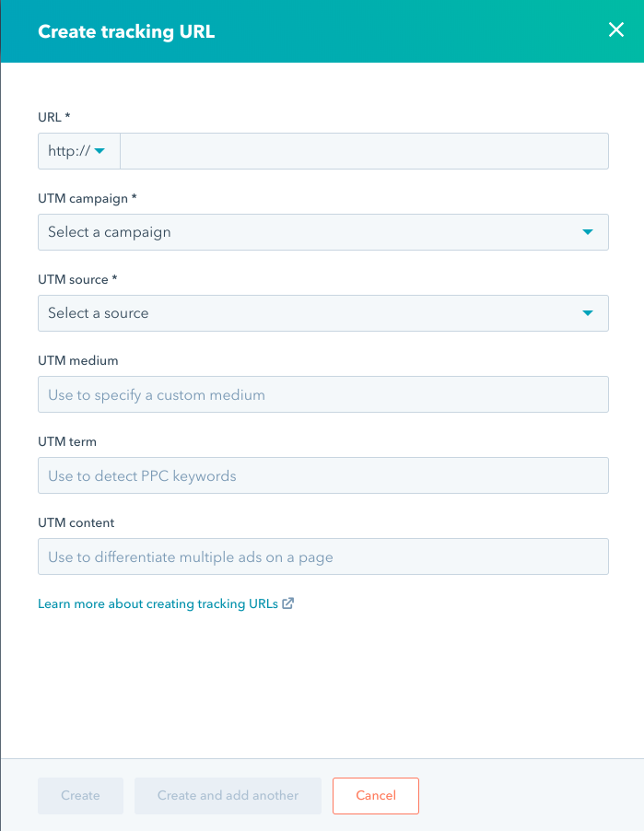Click the Create button
The image size is (644, 831).
click(80, 795)
